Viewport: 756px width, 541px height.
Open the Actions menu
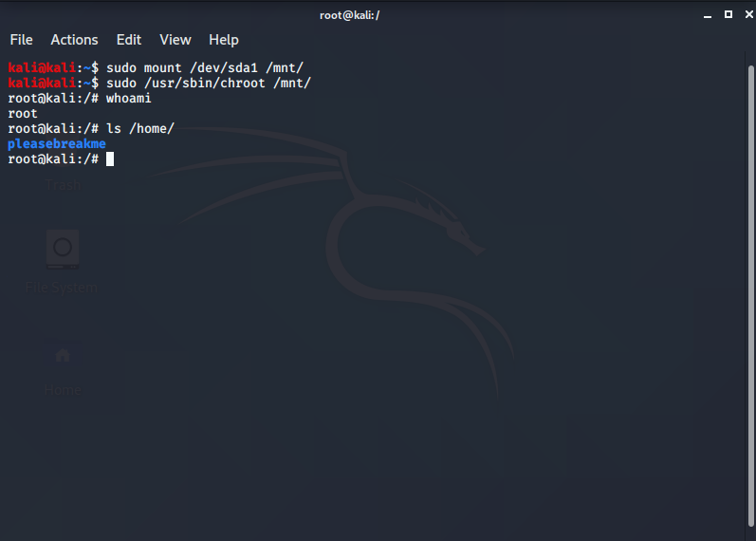coord(74,40)
